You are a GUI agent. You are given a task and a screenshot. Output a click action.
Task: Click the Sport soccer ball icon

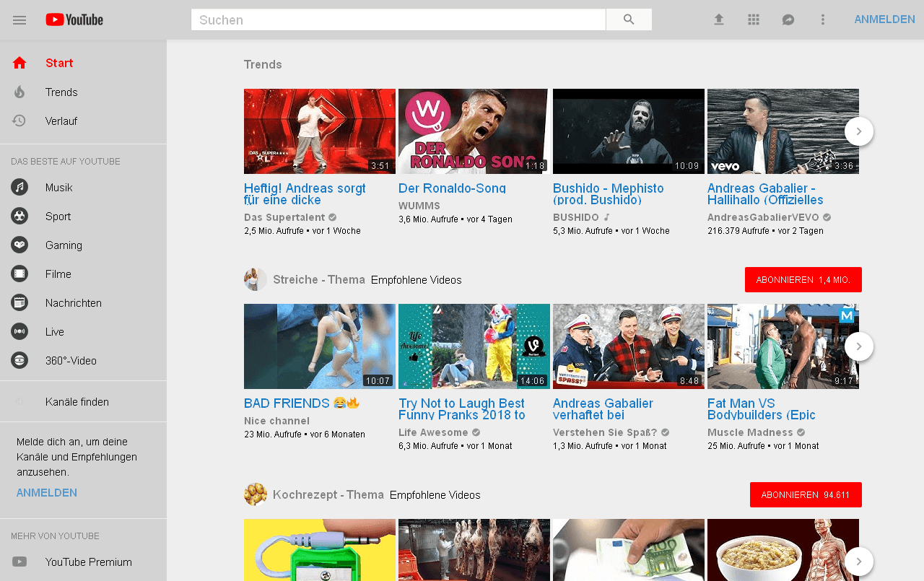(19, 216)
